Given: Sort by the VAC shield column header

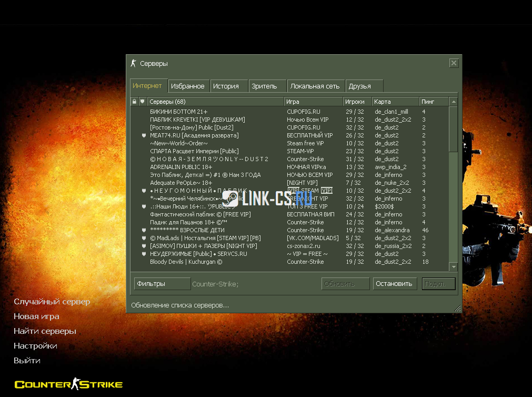Looking at the screenshot, I should [142, 101].
